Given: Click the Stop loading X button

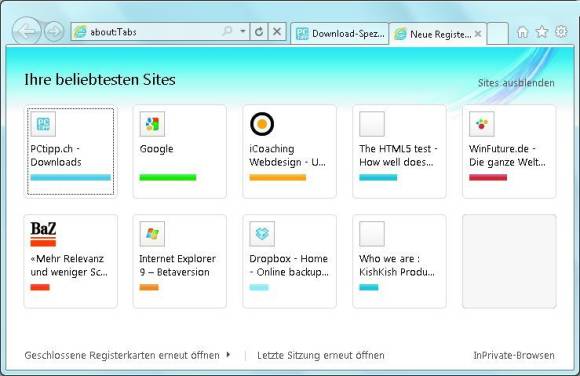Looking at the screenshot, I should [x=277, y=32].
